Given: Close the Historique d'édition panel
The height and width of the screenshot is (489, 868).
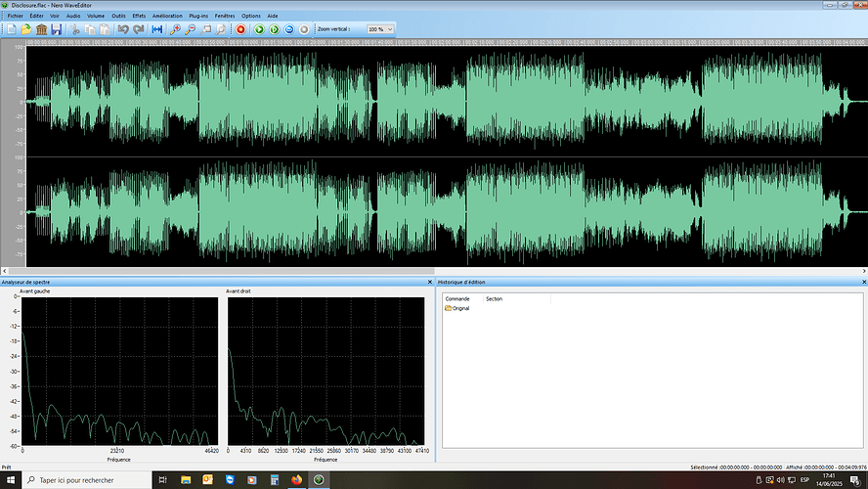Looking at the screenshot, I should [864, 282].
